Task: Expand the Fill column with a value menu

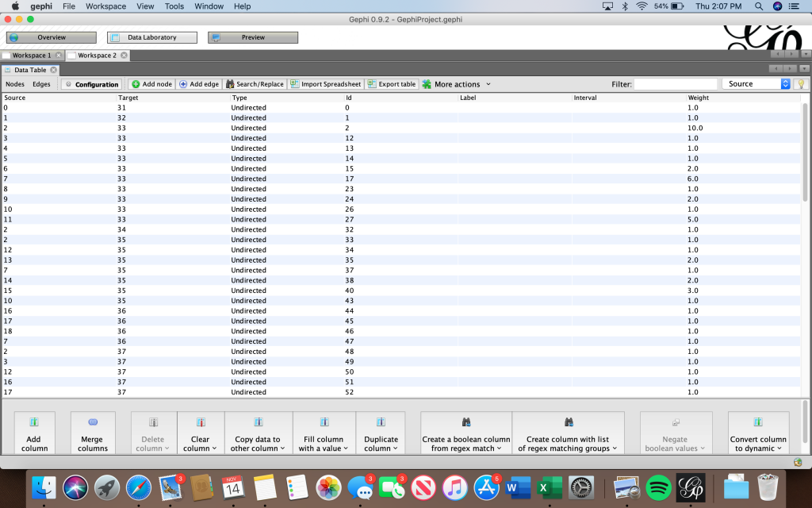Action: click(324, 433)
